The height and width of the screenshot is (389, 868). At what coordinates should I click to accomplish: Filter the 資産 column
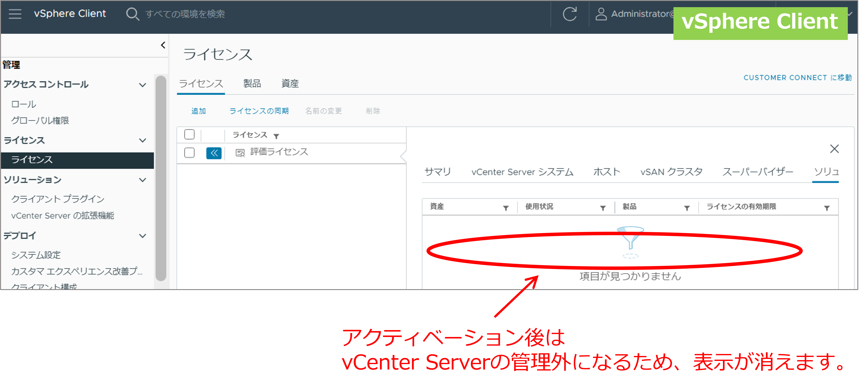[x=506, y=208]
